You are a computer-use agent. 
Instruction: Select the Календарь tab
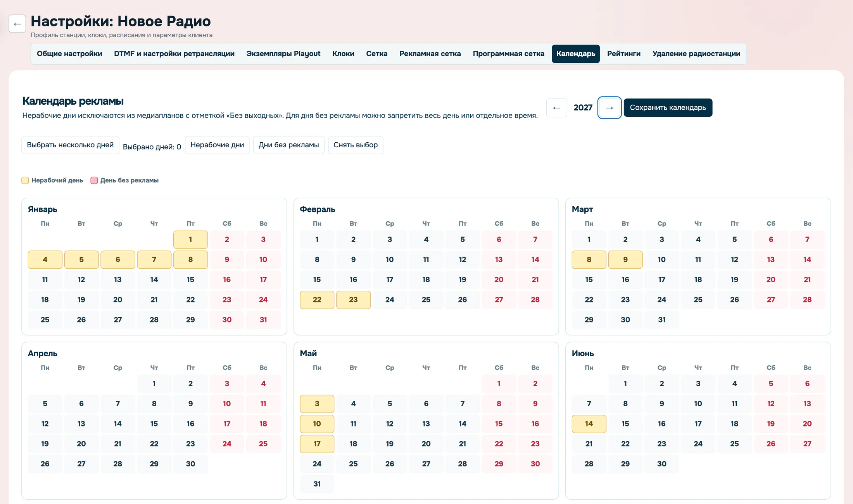pyautogui.click(x=576, y=54)
